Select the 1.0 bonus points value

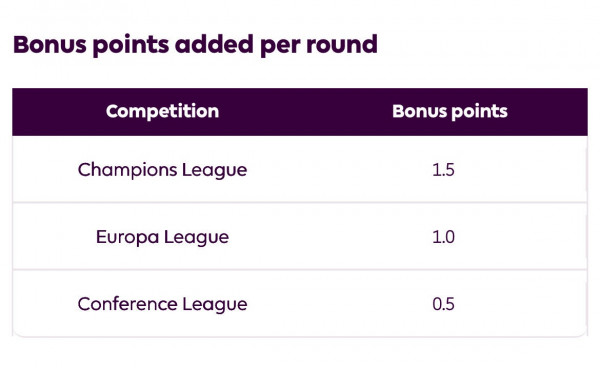tap(443, 237)
